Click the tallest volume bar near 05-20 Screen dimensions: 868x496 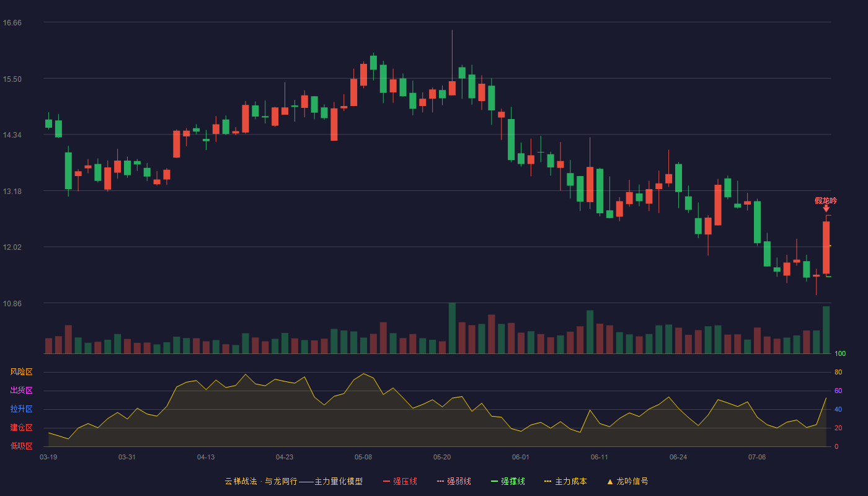[x=452, y=328]
